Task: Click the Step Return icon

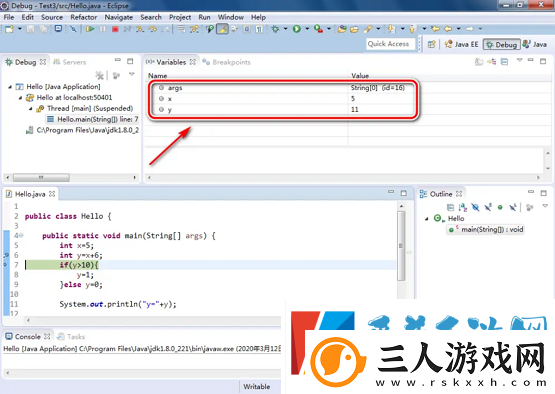Action: point(165,29)
